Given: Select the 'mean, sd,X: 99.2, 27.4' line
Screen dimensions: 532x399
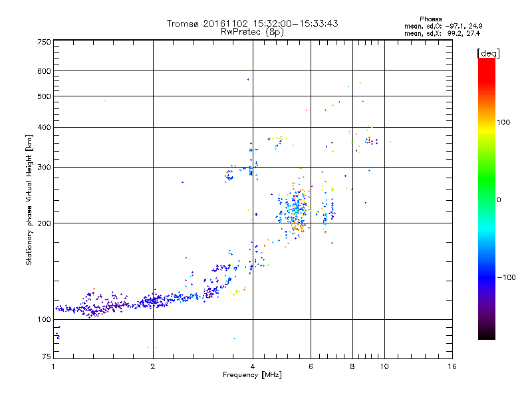Looking at the screenshot, I should click(x=442, y=33).
